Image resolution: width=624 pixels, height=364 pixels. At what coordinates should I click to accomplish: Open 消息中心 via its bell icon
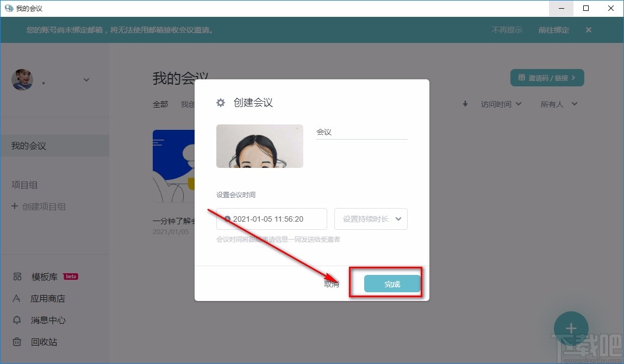click(16, 320)
